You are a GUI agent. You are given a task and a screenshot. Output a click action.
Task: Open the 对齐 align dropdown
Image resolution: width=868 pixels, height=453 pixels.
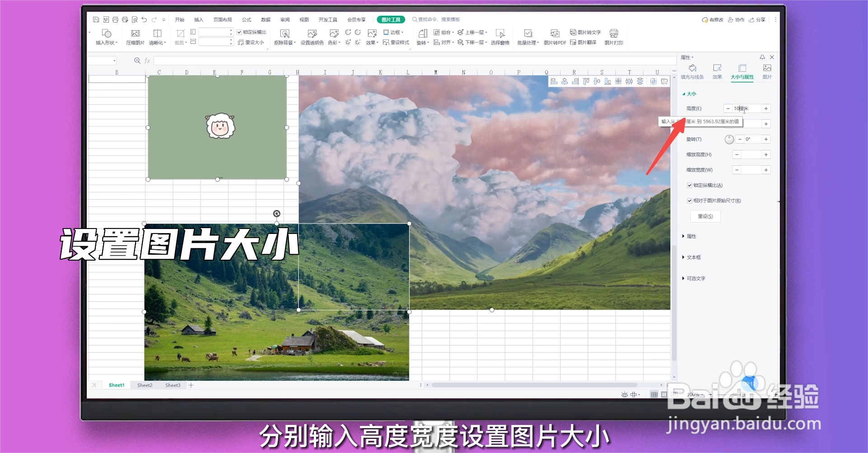coord(444,42)
